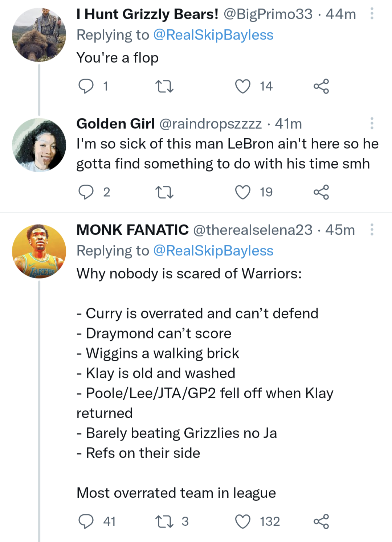This screenshot has width=392, height=542.
Task: Retweet MONK FANATIC's Warriors tweet
Action: coord(164,521)
